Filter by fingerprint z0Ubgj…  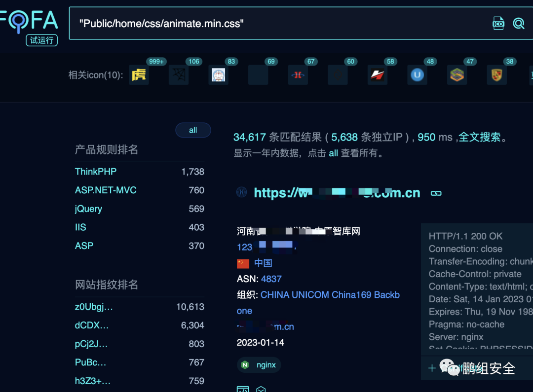pyautogui.click(x=94, y=307)
